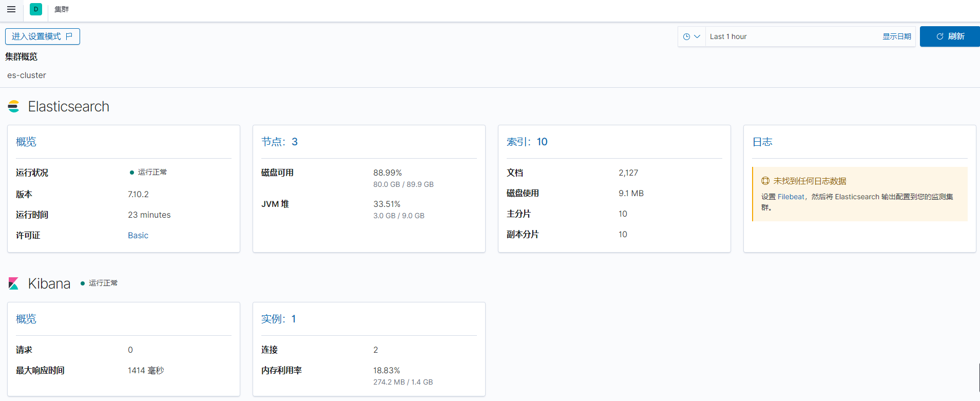The image size is (980, 401).
Task: Click the clock icon in time picker
Action: (x=686, y=36)
